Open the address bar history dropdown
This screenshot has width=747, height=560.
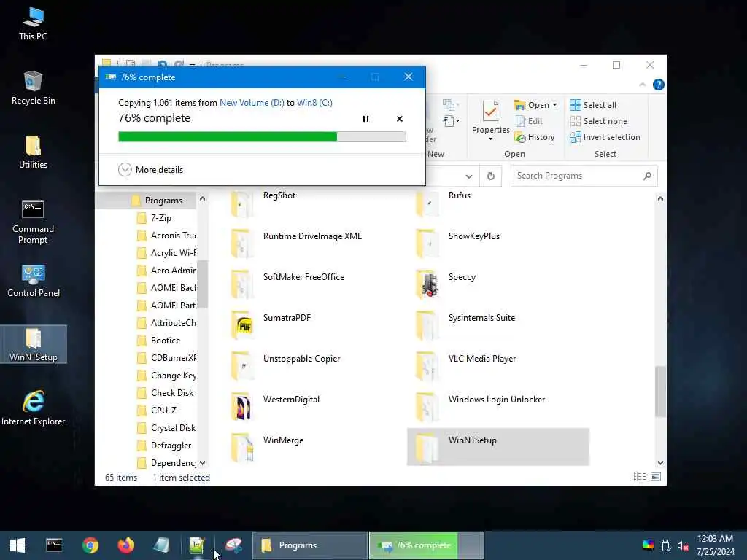click(469, 176)
